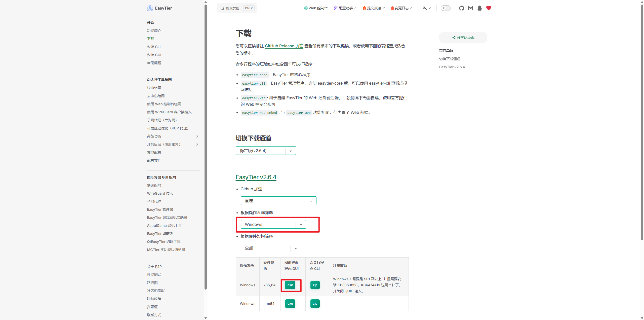Image resolution: width=644 pixels, height=320 pixels.
Task: Open 路线图 in the sidebar
Action: pos(152,283)
